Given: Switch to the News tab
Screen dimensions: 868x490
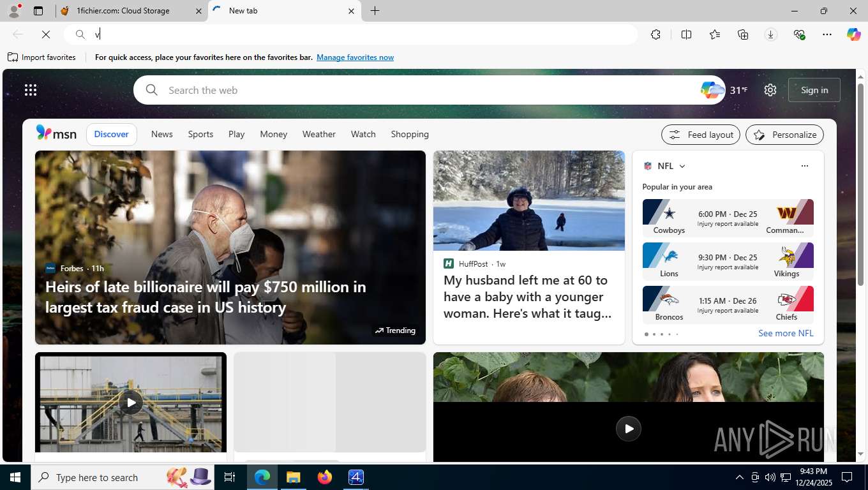Looking at the screenshot, I should pos(162,134).
